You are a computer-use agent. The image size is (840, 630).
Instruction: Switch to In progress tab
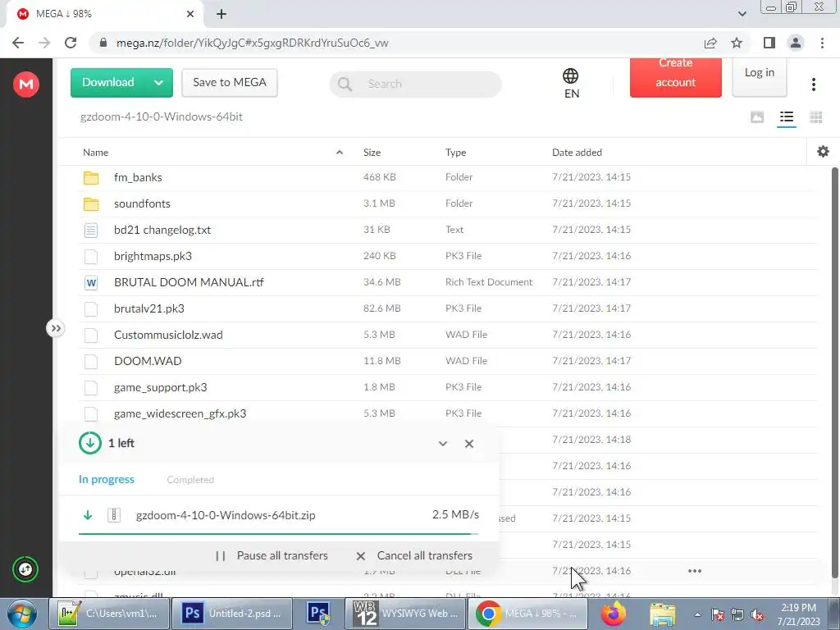point(106,479)
